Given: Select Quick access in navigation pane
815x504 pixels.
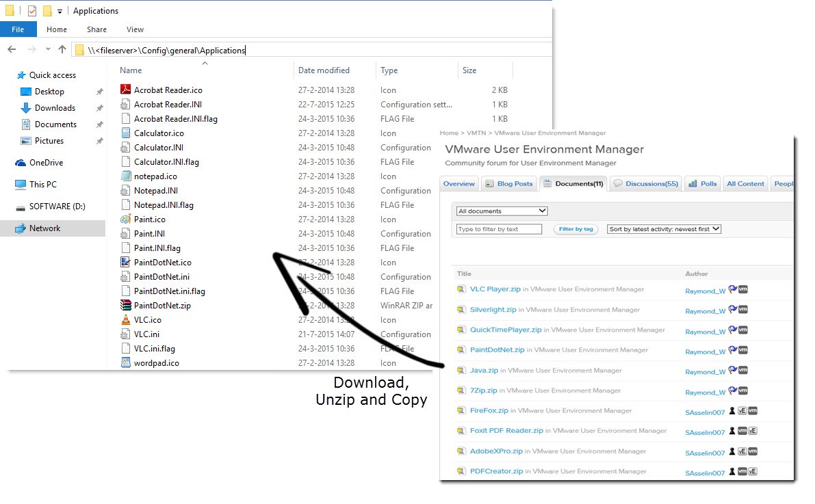Looking at the screenshot, I should (x=53, y=75).
